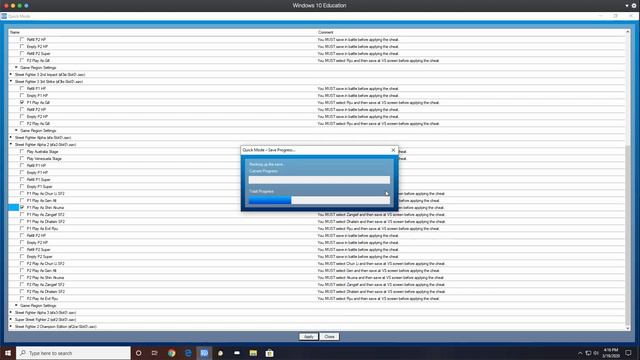Collapse Street Fighter 3 3rd Strike node
This screenshot has width=640, height=360.
coord(11,81)
